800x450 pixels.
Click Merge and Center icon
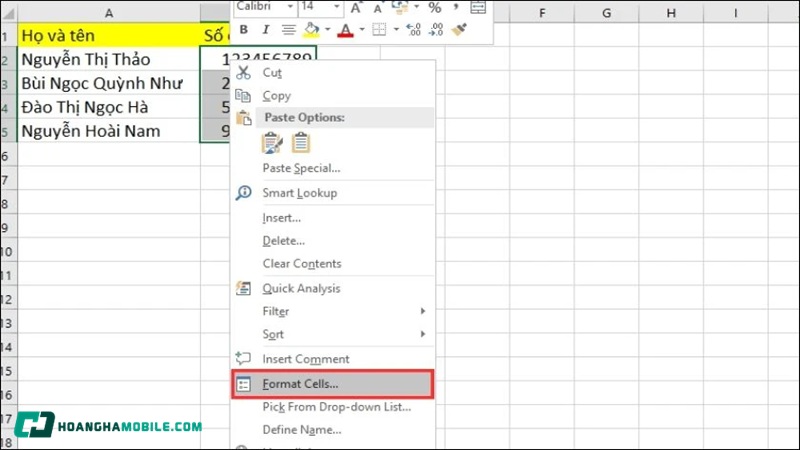478,7
